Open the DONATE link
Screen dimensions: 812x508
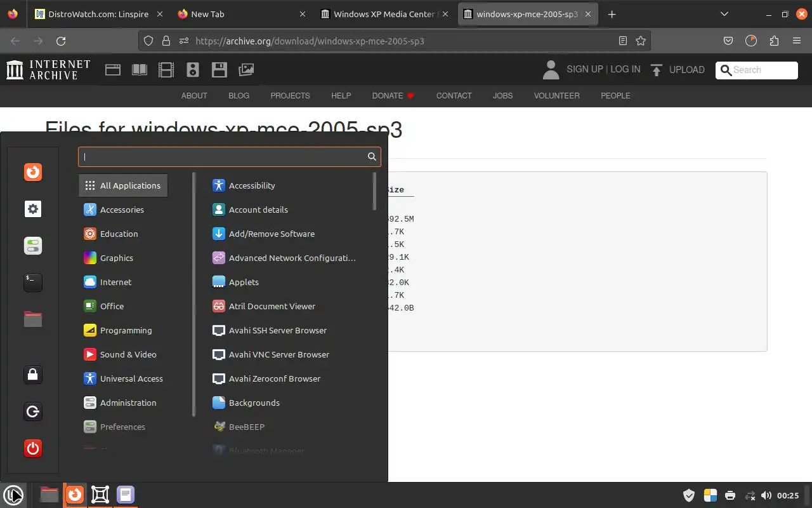click(393, 95)
